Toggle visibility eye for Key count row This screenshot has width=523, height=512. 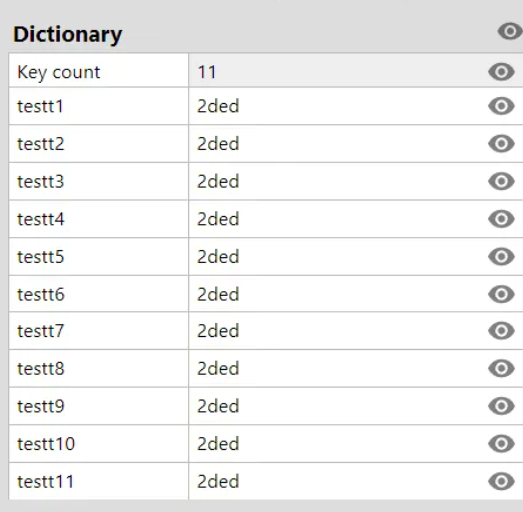(x=501, y=72)
